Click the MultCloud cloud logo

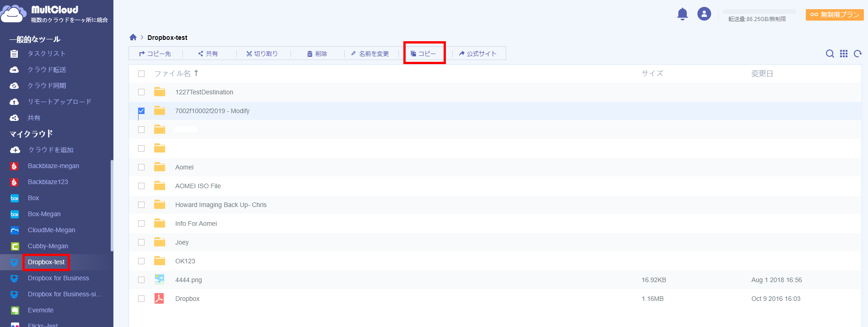14,14
